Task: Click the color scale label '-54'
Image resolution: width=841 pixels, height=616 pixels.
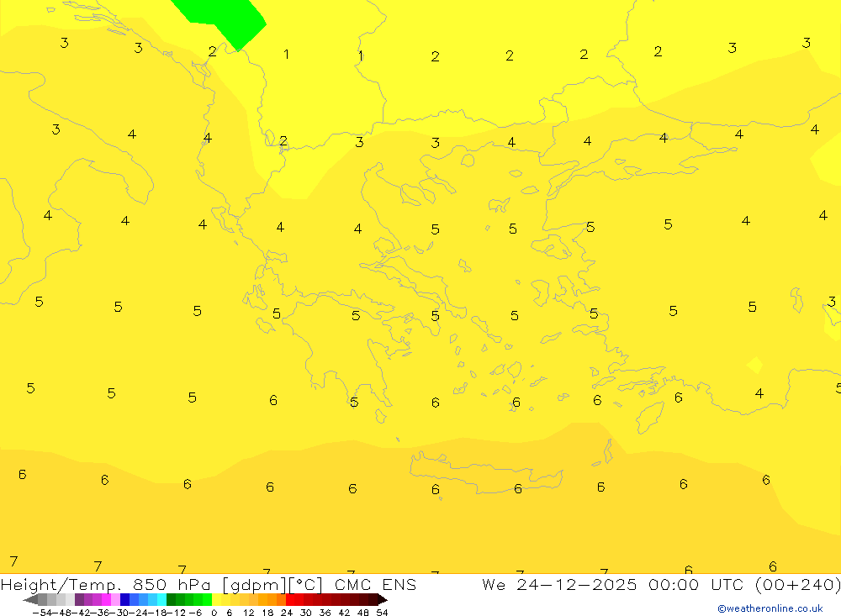Action: click(x=41, y=613)
